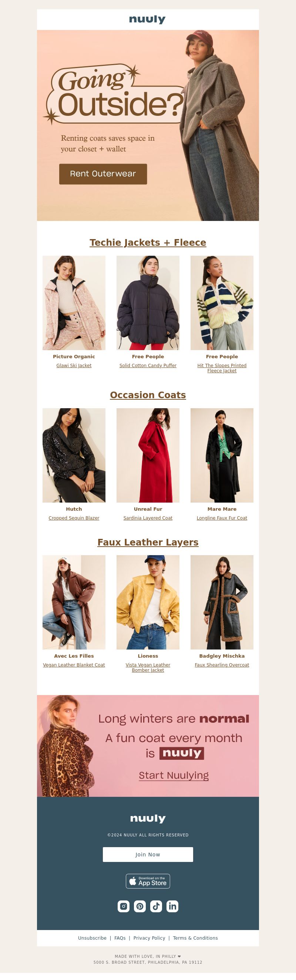The width and height of the screenshot is (296, 980).
Task: Click the Download on the App Store badge
Action: (148, 881)
